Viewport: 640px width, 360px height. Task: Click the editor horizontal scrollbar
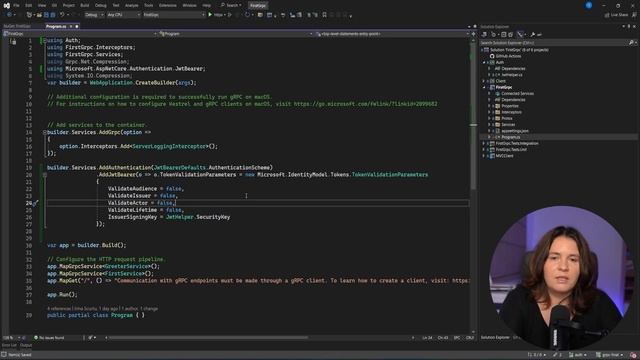tap(209, 338)
